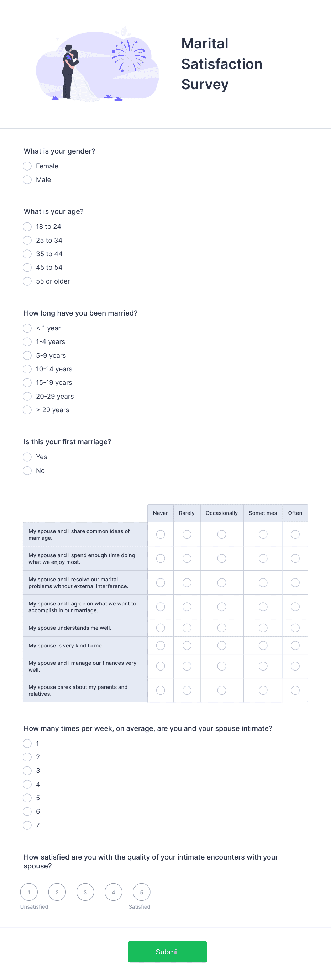The image size is (331, 980).
Task: Mark Never for sharing common ideas of marriage
Action: point(160,534)
